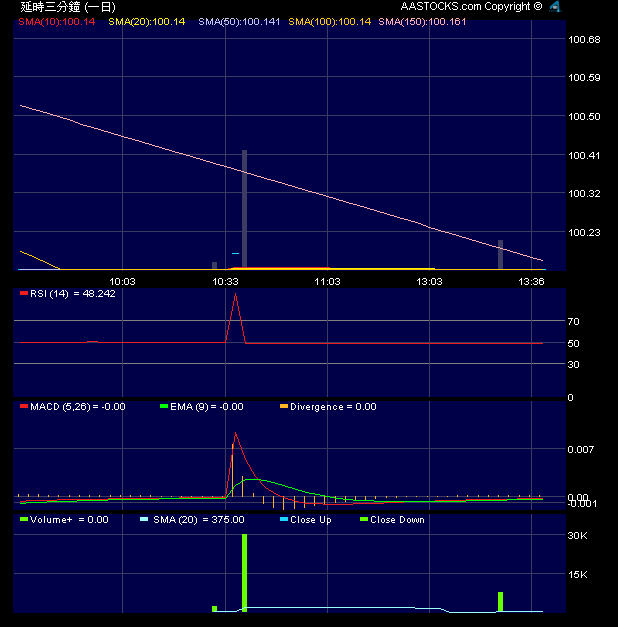The height and width of the screenshot is (627, 618).
Task: Click the red RSI peak spike
Action: (235, 297)
